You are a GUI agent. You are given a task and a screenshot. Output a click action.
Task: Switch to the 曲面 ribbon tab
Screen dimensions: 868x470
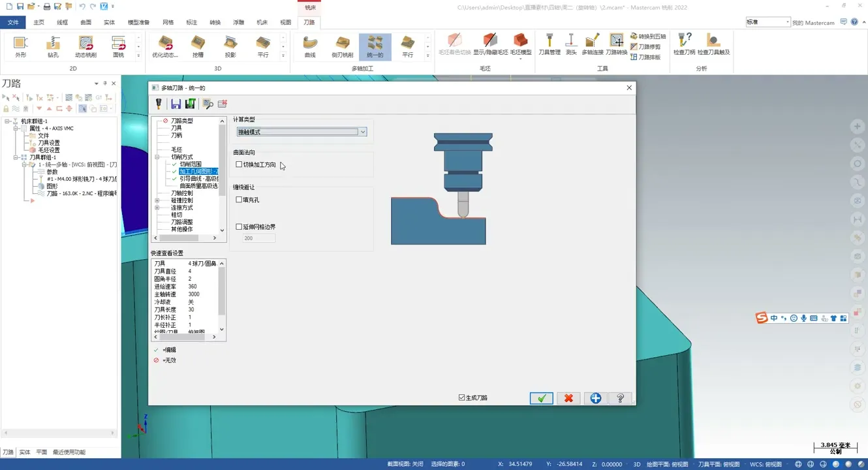[85, 22]
